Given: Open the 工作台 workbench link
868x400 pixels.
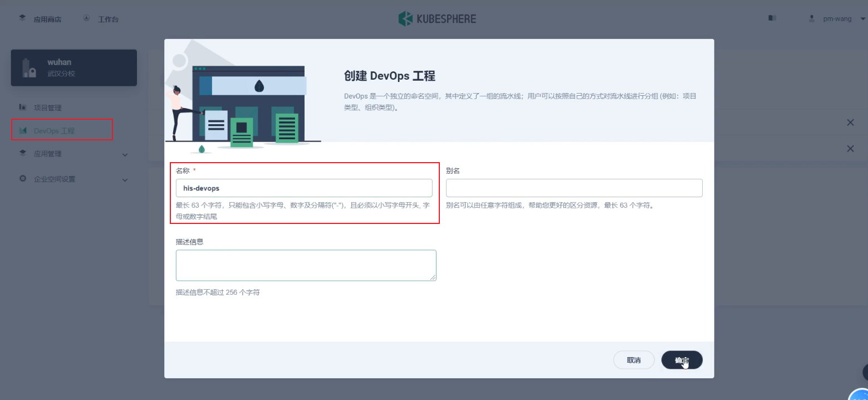Looking at the screenshot, I should pos(108,19).
